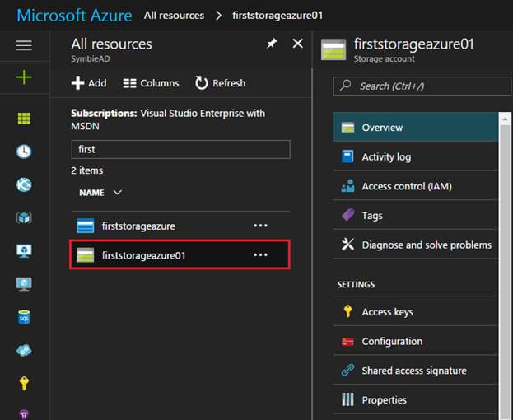513x420 pixels.
Task: Click the blue storage icon beside firststorageazure
Action: click(85, 226)
